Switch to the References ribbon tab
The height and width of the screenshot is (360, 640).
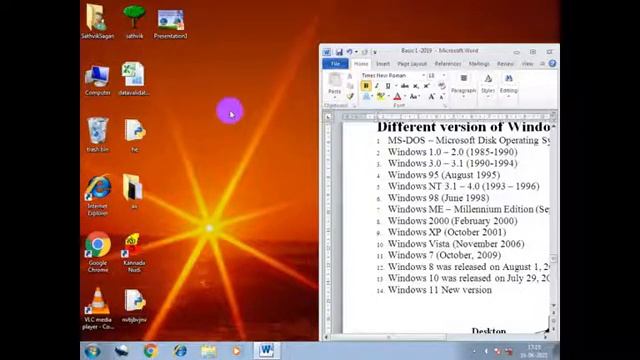pos(448,64)
